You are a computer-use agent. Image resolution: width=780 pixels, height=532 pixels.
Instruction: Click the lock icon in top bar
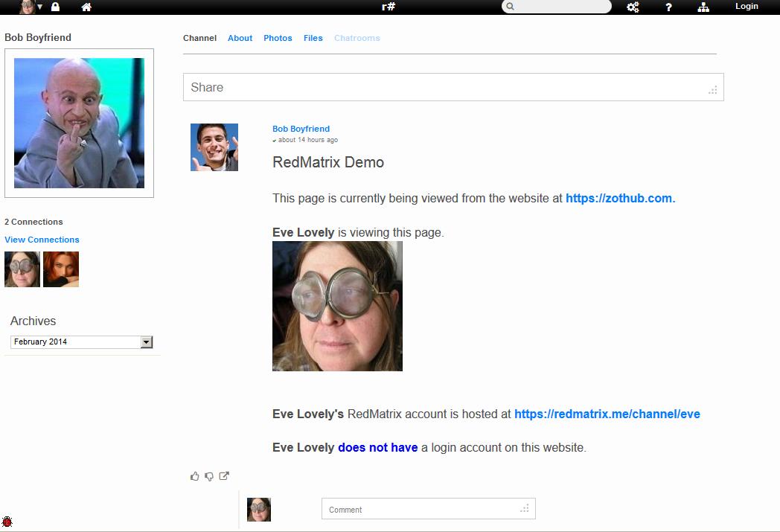(55, 7)
